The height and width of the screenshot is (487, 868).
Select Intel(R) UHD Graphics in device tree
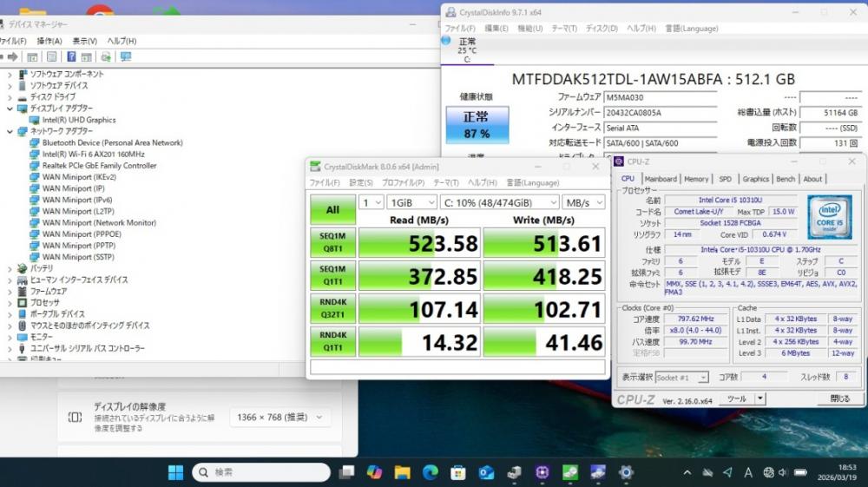coord(79,120)
